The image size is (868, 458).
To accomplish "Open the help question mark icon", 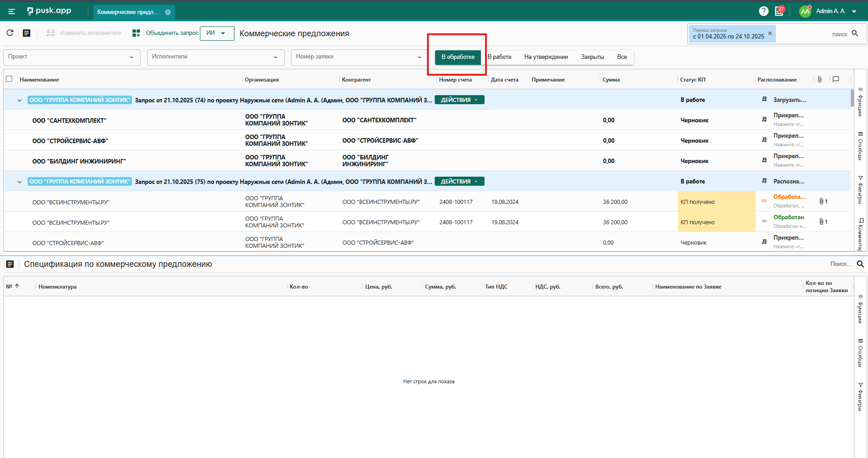I will coord(763,11).
